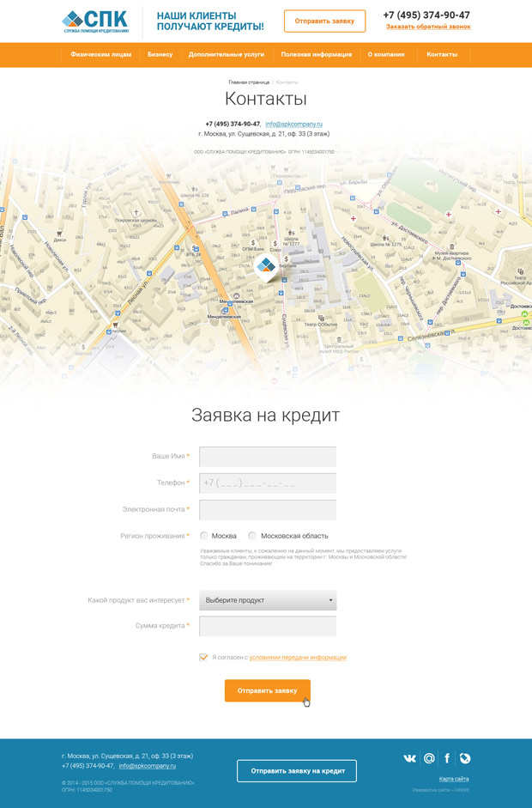Open the Facebook icon in footer

447,758
